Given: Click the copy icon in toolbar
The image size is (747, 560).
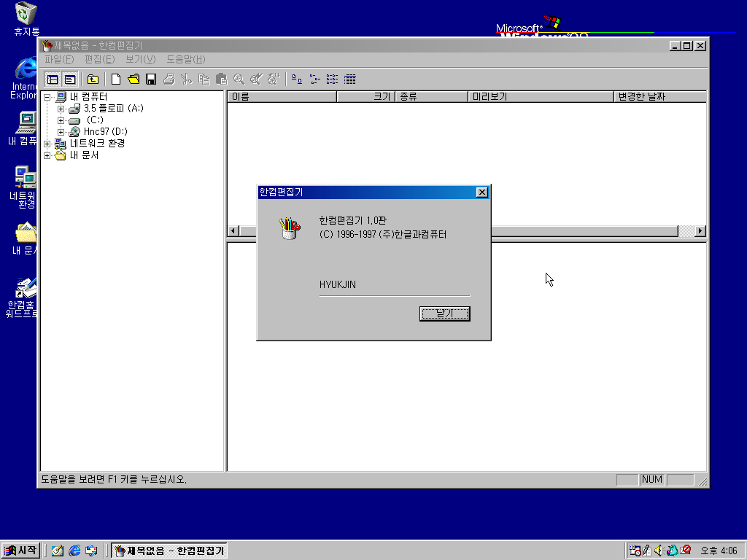Looking at the screenshot, I should pyautogui.click(x=204, y=79).
